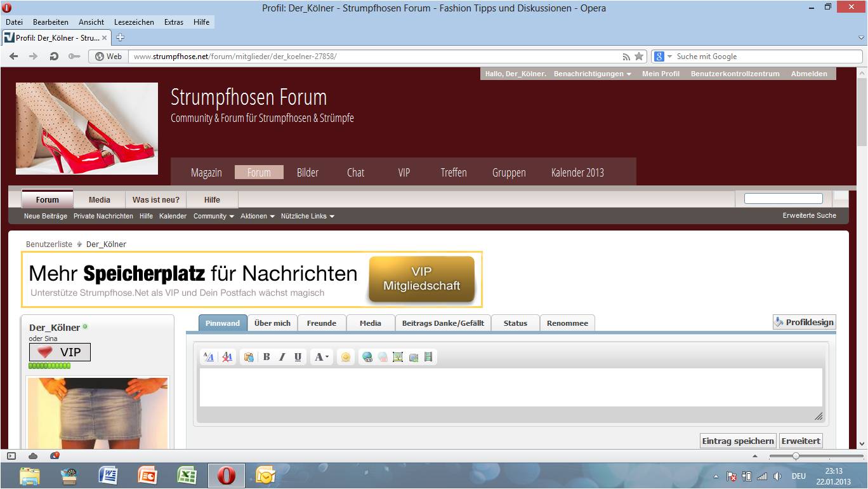Switch to Über mich tab

272,323
